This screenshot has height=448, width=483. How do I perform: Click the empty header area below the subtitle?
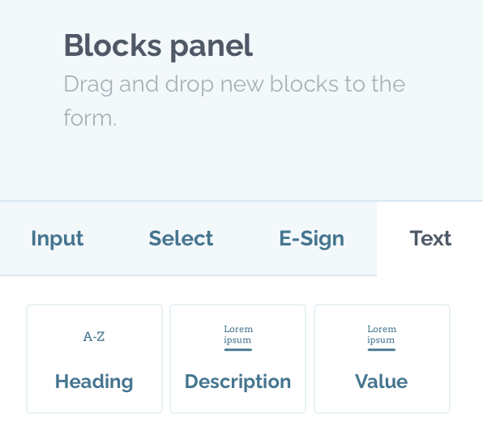pyautogui.click(x=241, y=164)
